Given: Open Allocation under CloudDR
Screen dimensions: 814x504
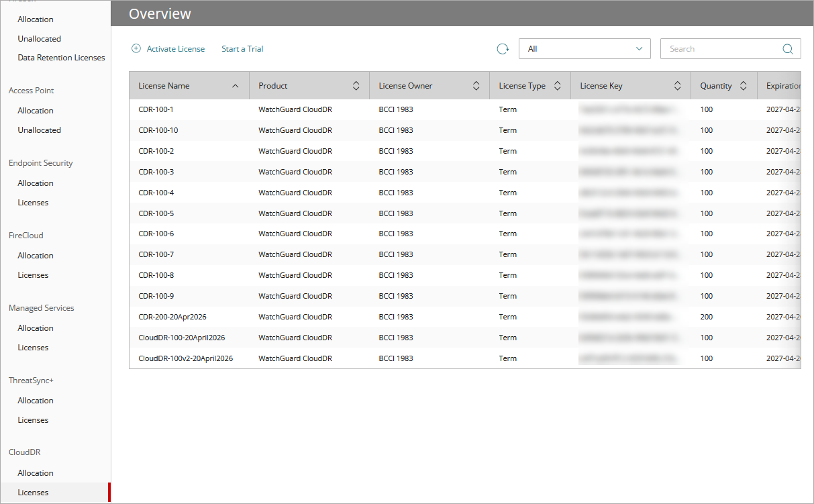Looking at the screenshot, I should (x=36, y=473).
